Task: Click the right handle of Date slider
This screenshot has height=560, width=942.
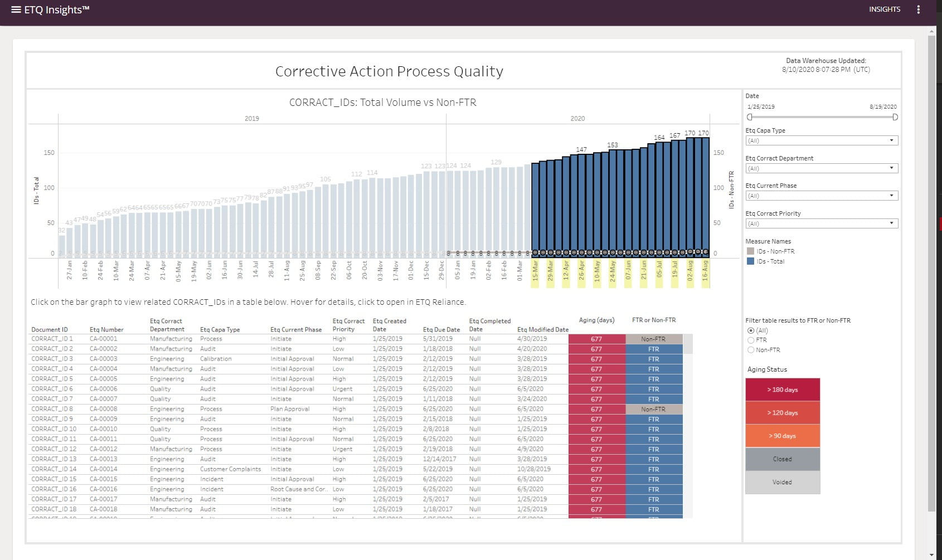Action: click(x=895, y=117)
